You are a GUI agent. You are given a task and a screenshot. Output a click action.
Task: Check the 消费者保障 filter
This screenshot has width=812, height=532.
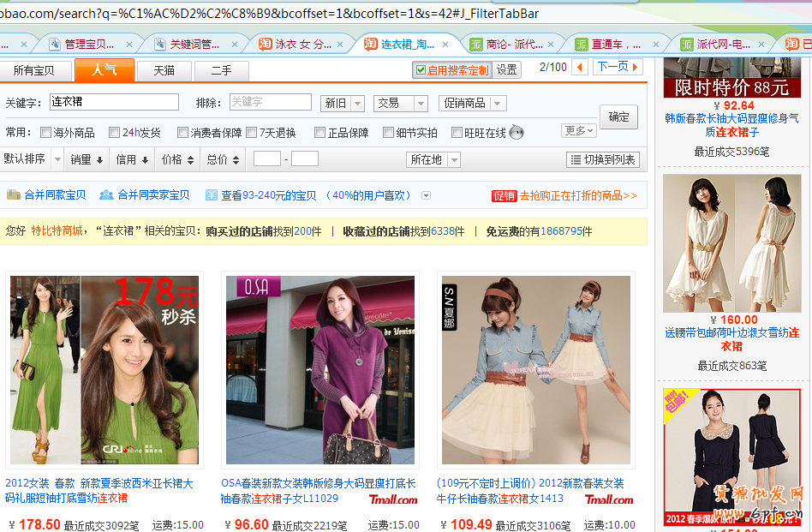pyautogui.click(x=182, y=133)
